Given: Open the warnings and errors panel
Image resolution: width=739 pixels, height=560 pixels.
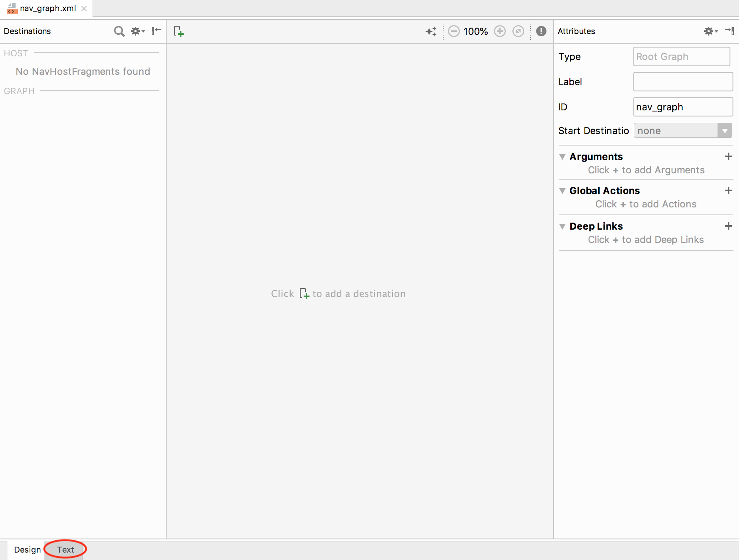Looking at the screenshot, I should [x=541, y=31].
